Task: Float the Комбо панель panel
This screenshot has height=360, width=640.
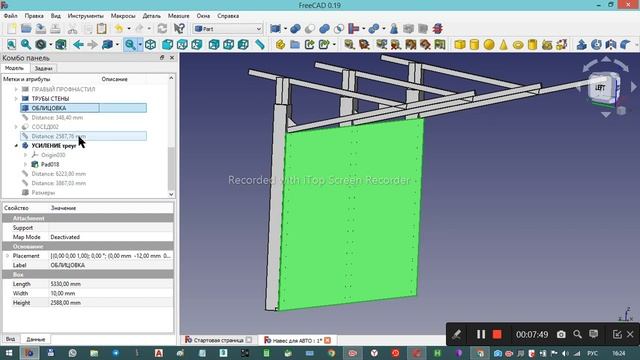Action: tap(162, 58)
